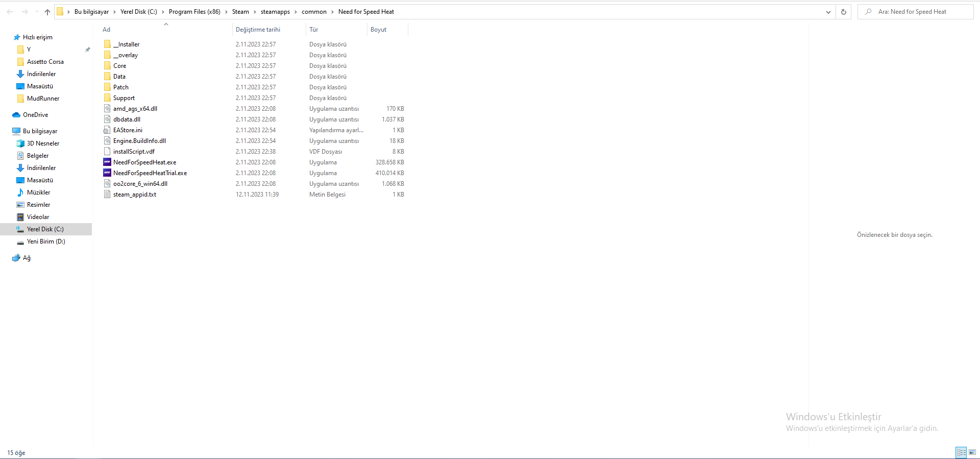This screenshot has width=980, height=459.
Task: Select the Core folder icon
Action: coord(107,66)
